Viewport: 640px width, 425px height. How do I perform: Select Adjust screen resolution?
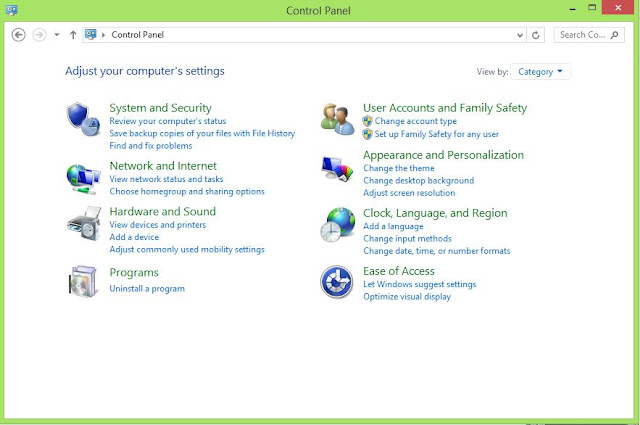point(409,193)
